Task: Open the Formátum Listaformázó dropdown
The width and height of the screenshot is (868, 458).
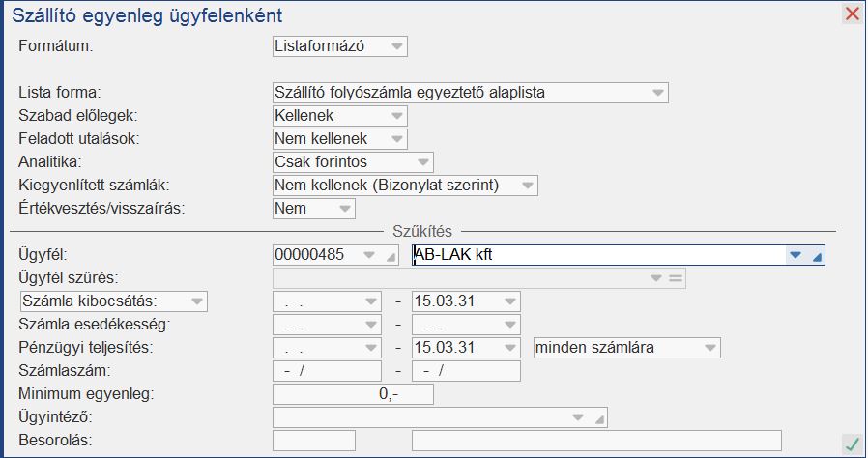Action: pos(394,45)
